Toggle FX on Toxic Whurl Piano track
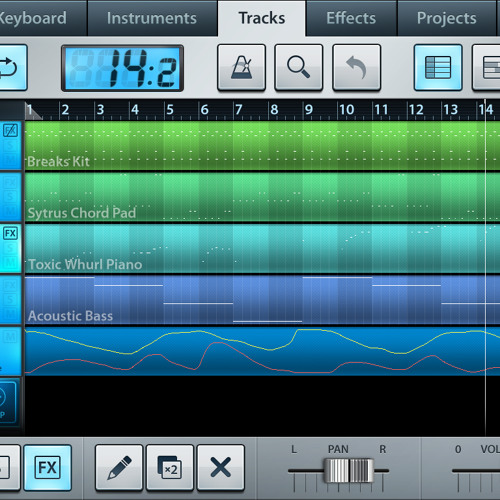Image resolution: width=500 pixels, height=500 pixels. [x=10, y=233]
